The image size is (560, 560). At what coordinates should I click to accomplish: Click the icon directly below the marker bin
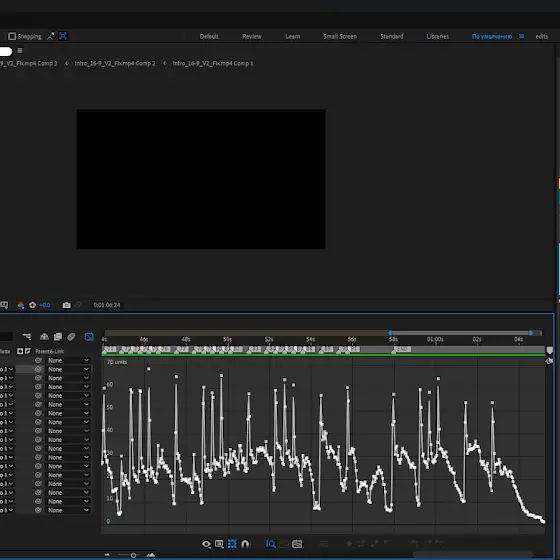tap(549, 361)
